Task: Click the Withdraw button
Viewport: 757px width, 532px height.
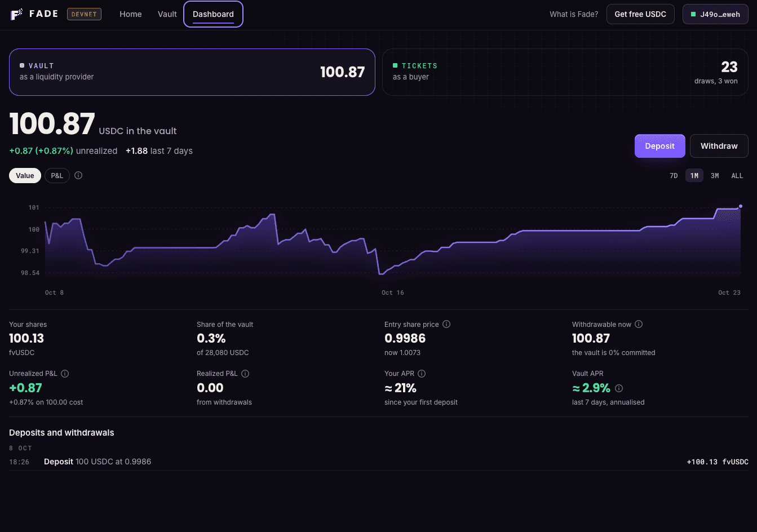Action: coord(719,146)
